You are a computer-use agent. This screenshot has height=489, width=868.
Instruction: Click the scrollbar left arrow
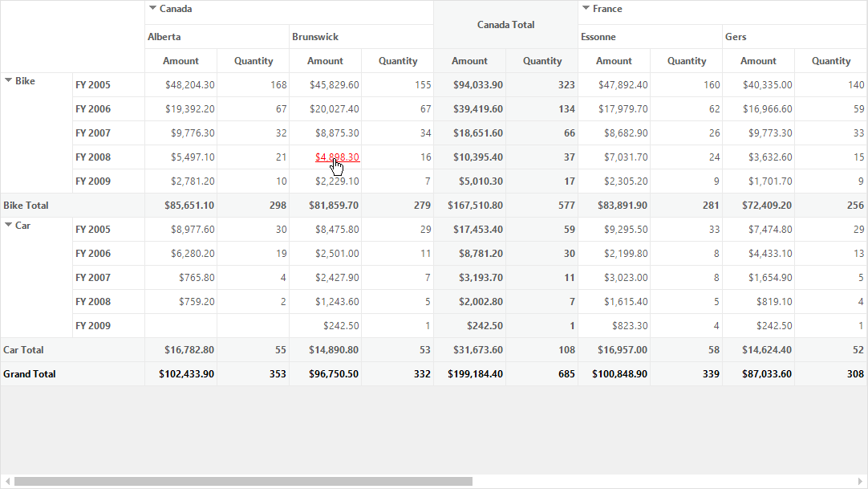tap(7, 481)
